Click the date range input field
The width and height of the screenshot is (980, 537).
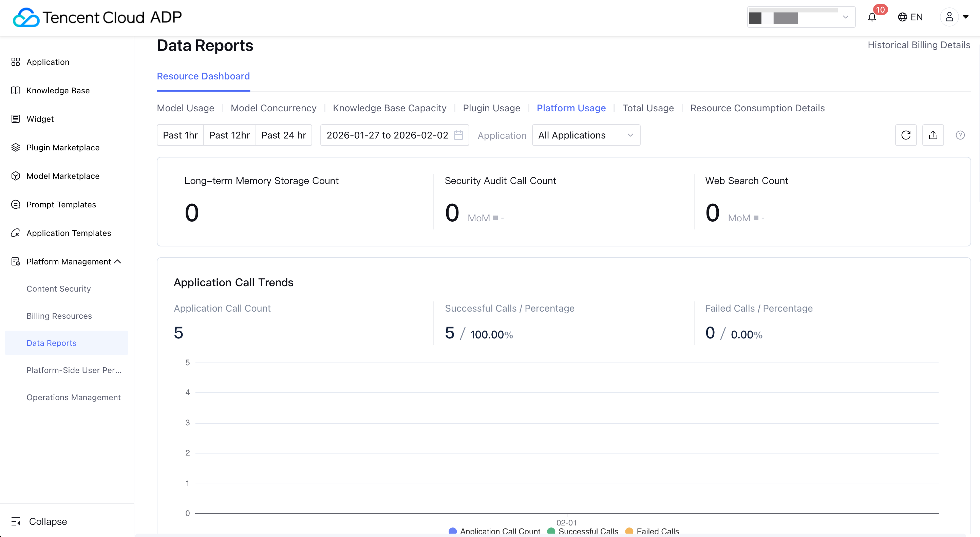pyautogui.click(x=387, y=135)
